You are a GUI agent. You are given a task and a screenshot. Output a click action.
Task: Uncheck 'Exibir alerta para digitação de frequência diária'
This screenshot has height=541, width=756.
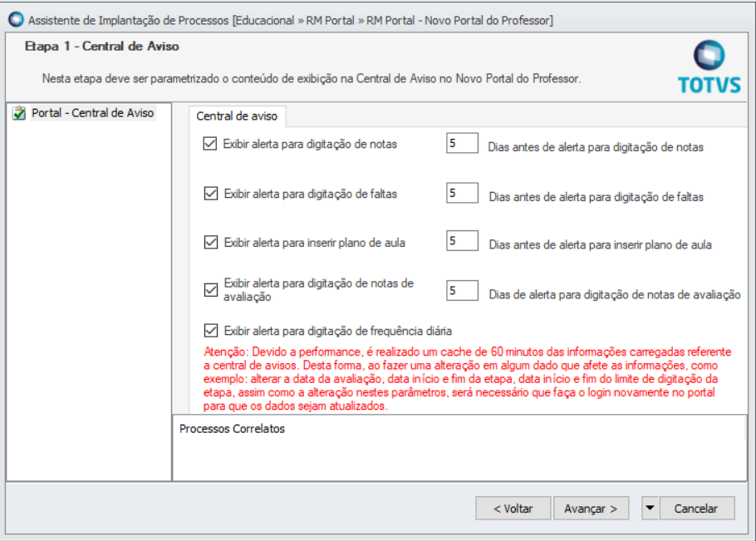[210, 330]
